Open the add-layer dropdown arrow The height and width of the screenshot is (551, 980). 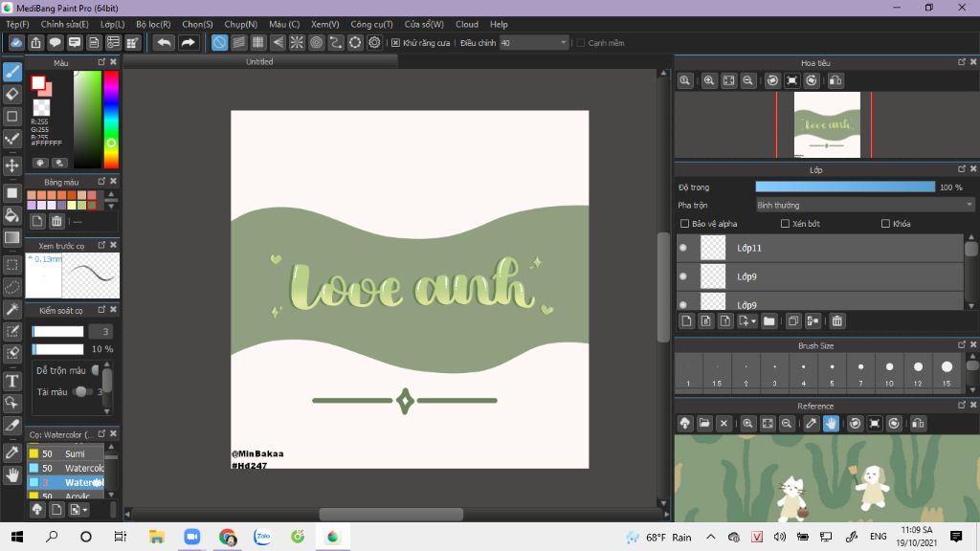pos(754,321)
